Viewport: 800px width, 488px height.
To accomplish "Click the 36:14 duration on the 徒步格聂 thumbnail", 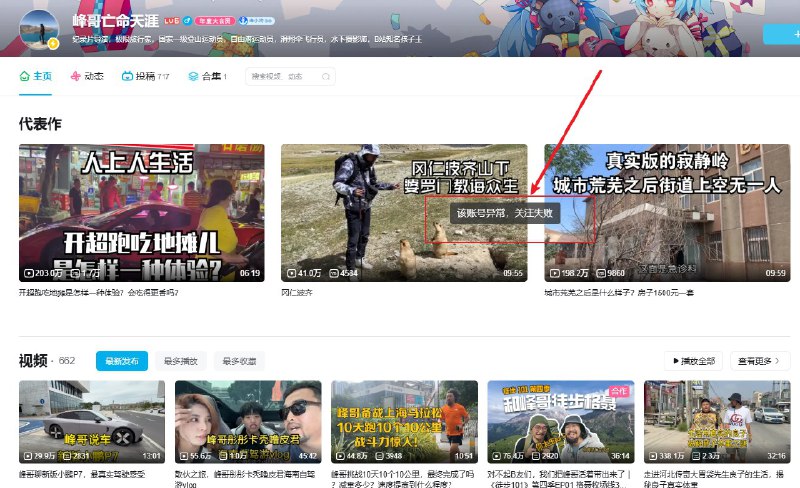I will (x=620, y=456).
